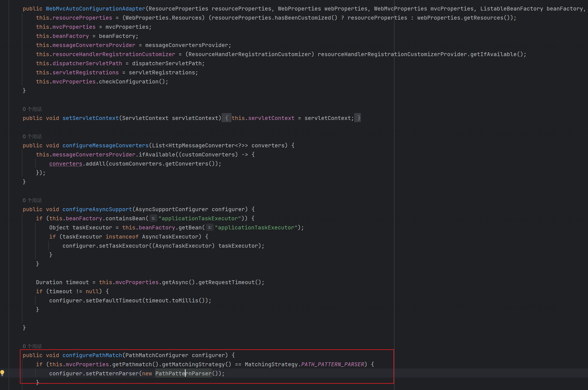This screenshot has width=588, height=390.
Task: Click the setPatternParser method call
Action: tap(112, 373)
